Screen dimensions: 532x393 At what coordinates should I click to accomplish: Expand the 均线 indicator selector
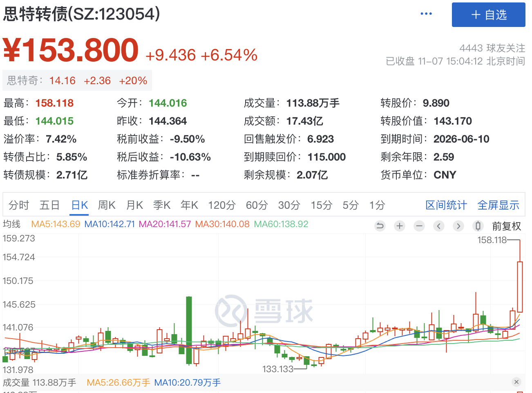point(11,224)
